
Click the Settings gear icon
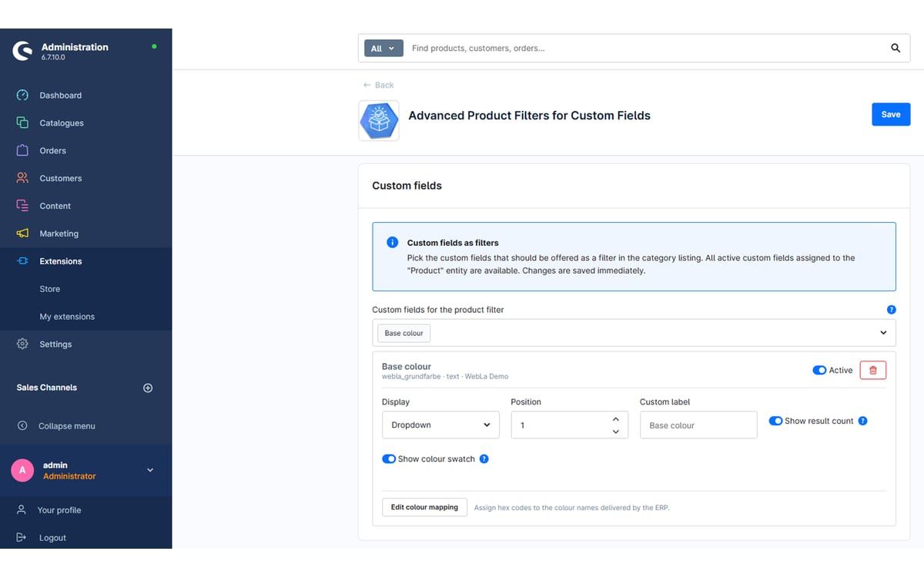coord(22,344)
